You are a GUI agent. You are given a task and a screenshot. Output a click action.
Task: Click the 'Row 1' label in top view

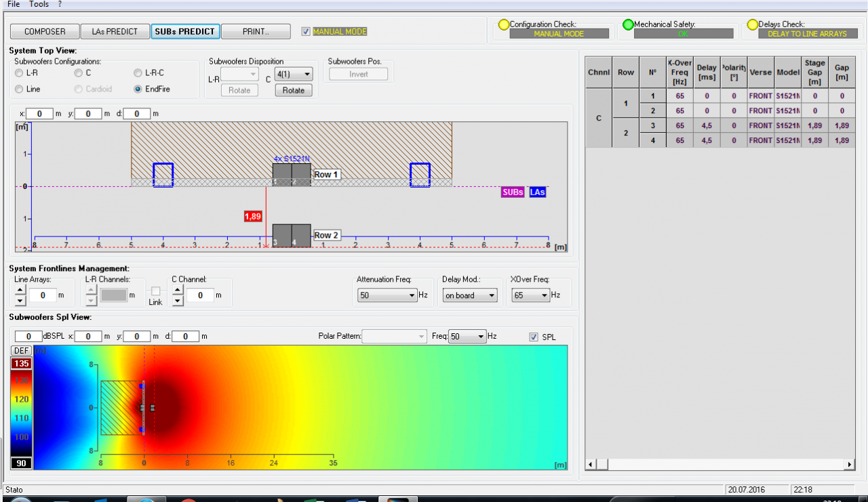click(x=326, y=175)
